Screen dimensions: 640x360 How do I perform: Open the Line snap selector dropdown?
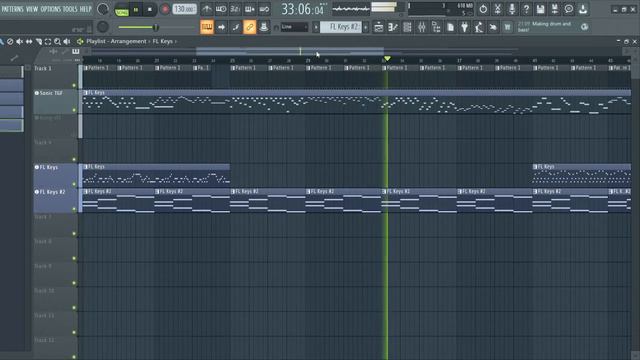coord(294,27)
